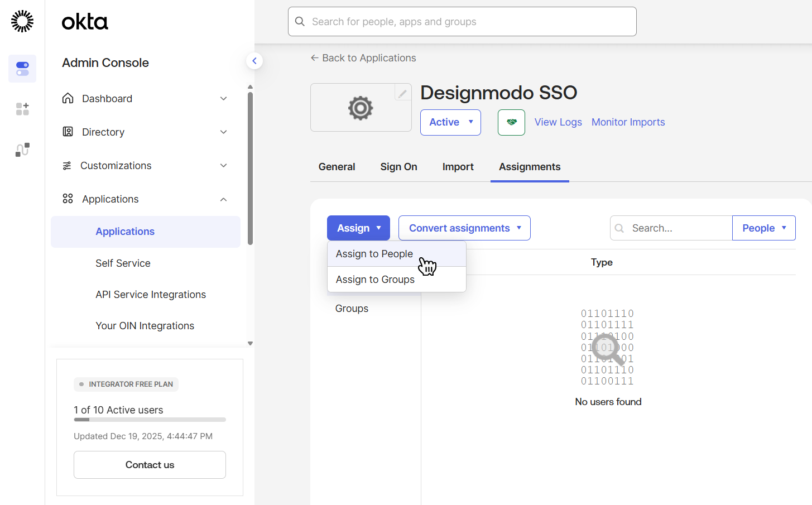Click the Directory address book icon
Viewport: 812px width, 505px height.
pos(68,132)
